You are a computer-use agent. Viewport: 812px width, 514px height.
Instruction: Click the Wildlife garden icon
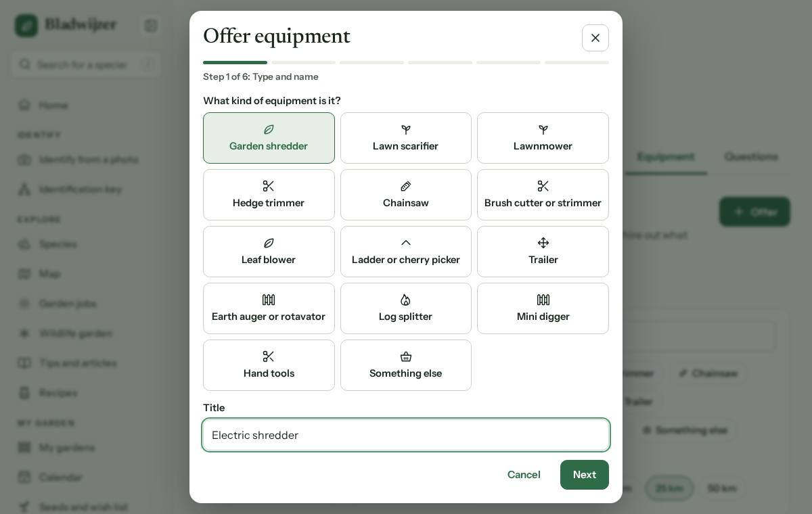[x=24, y=333]
